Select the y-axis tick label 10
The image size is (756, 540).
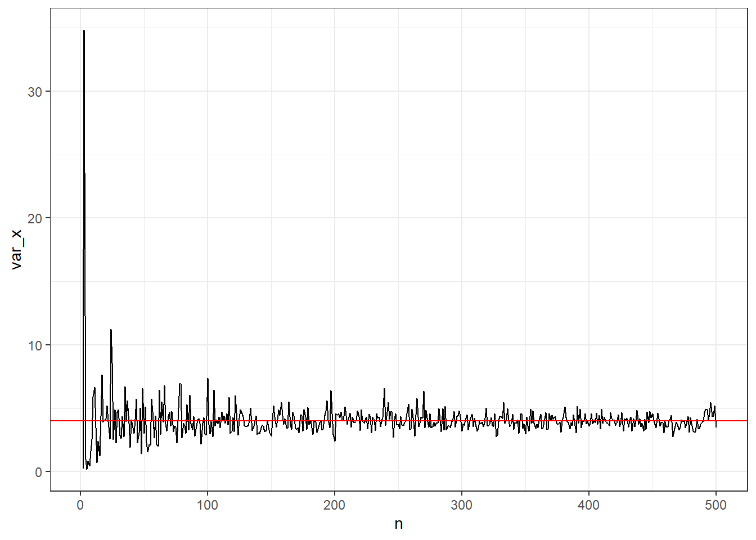(35, 345)
